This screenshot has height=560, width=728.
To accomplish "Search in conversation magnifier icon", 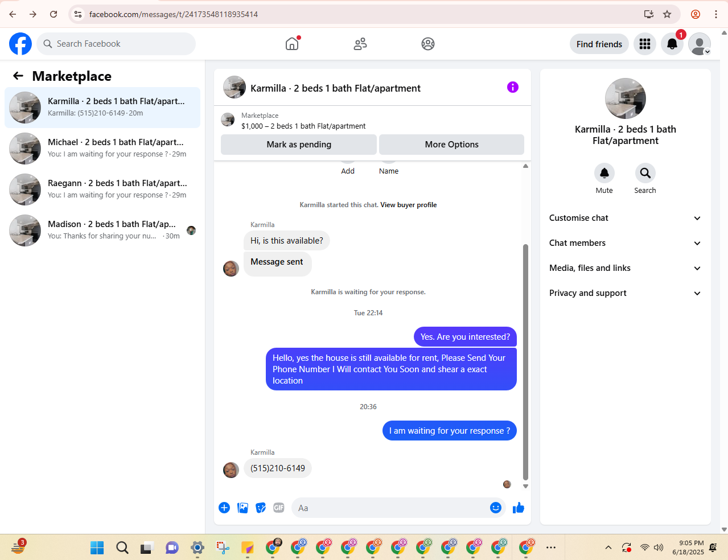I will pyautogui.click(x=645, y=173).
